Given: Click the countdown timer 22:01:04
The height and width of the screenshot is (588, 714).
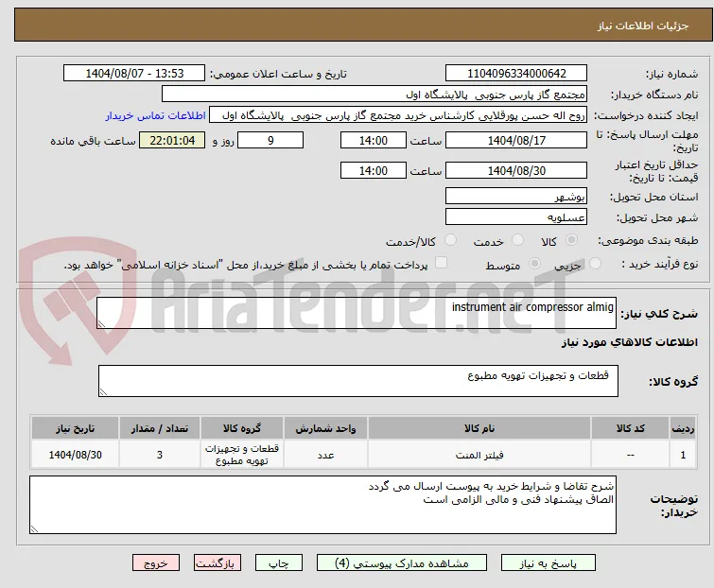Looking at the screenshot, I should 172,140.
